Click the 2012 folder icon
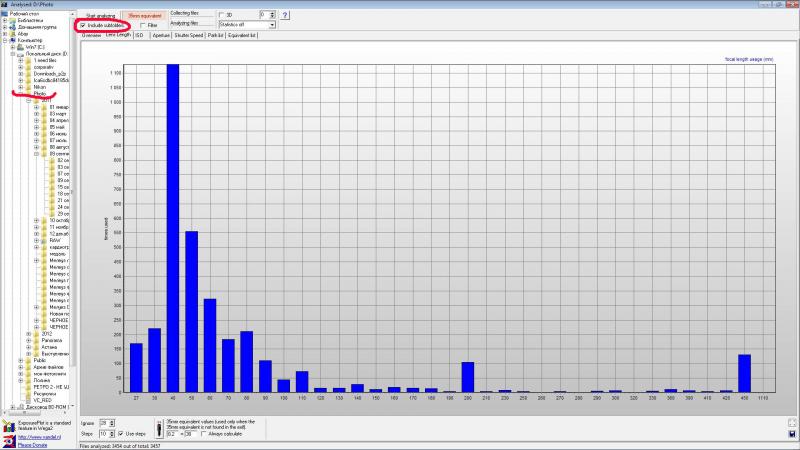This screenshot has width=800, height=450. point(36,334)
